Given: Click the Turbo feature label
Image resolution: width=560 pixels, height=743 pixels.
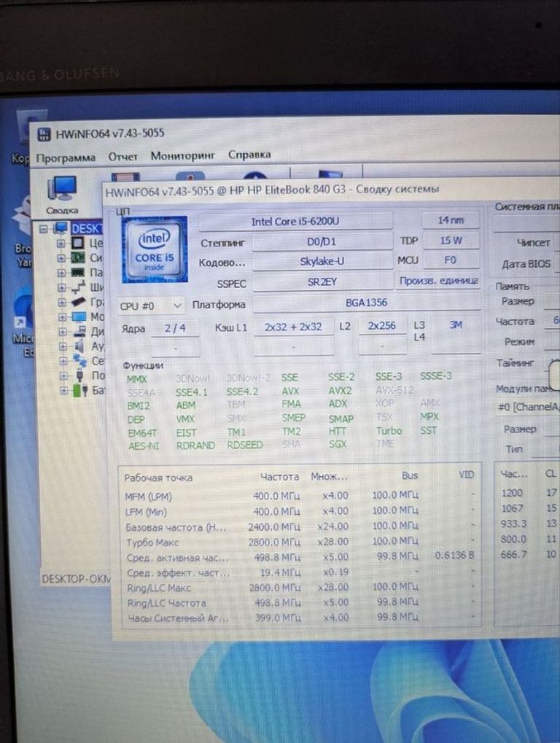Looking at the screenshot, I should [x=389, y=431].
